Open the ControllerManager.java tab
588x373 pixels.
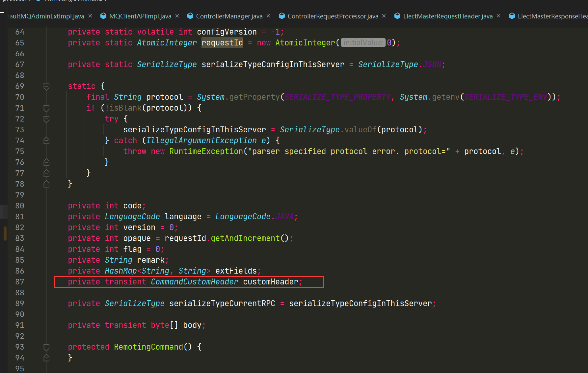pyautogui.click(x=229, y=16)
